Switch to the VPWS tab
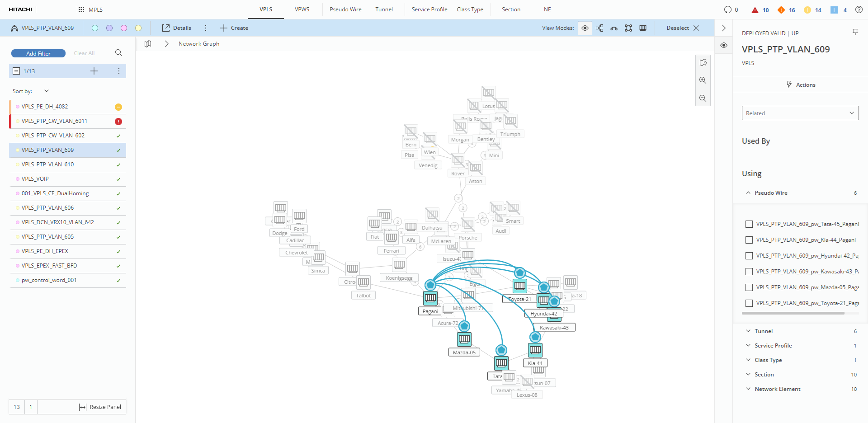This screenshot has height=423, width=868. coord(302,9)
